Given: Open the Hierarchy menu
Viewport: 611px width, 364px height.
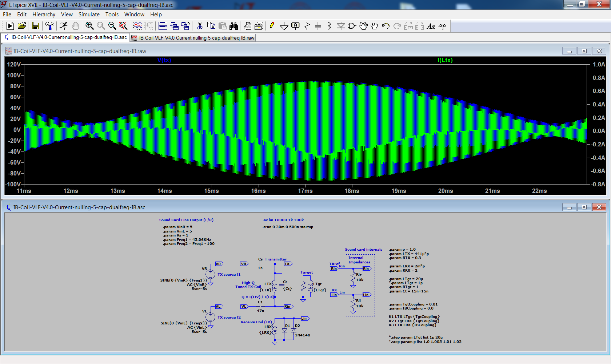Looking at the screenshot, I should [44, 15].
